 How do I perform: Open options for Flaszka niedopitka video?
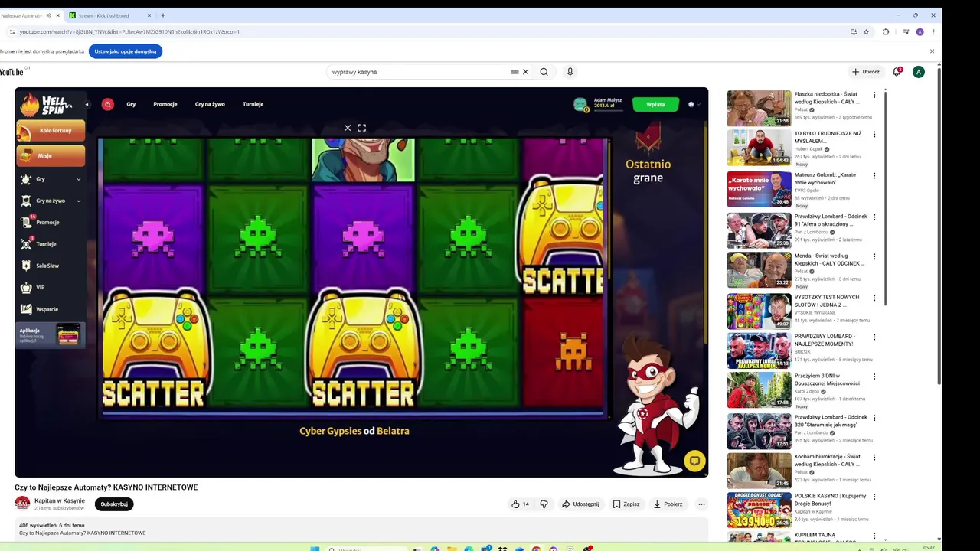coord(874,95)
